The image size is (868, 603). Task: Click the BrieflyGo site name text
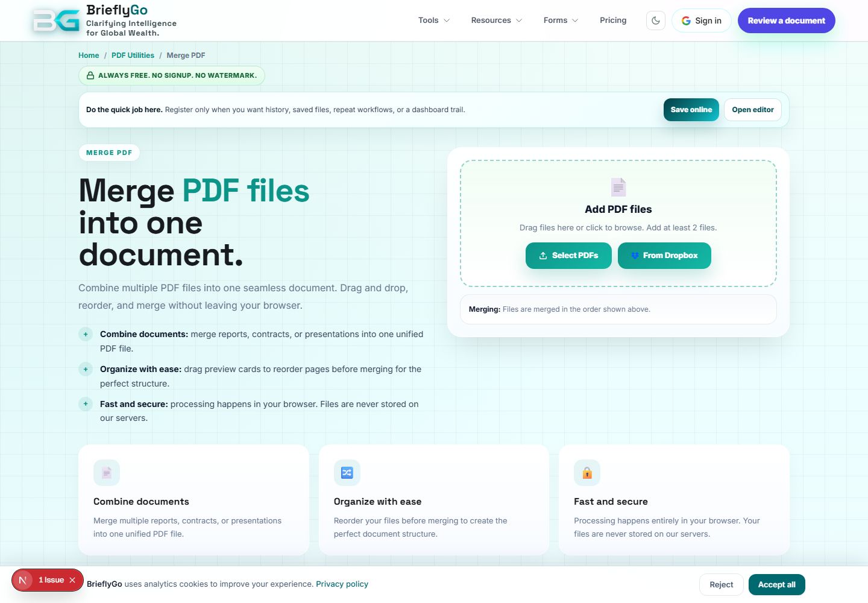(x=117, y=10)
